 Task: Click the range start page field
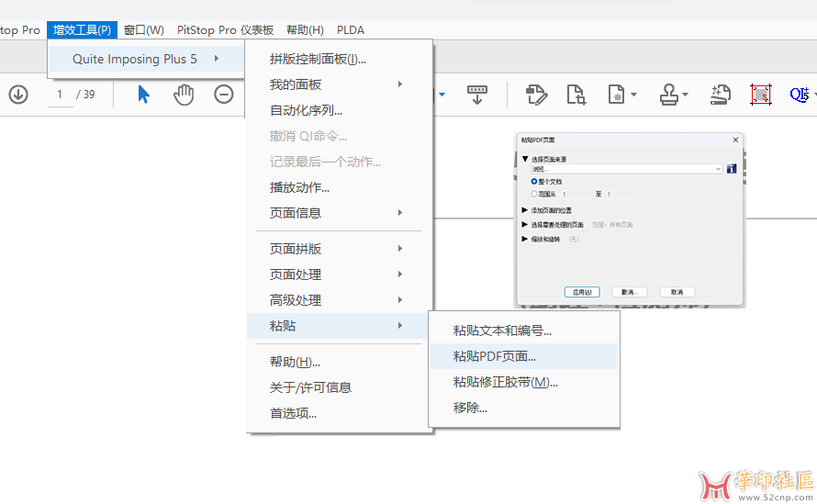point(576,194)
